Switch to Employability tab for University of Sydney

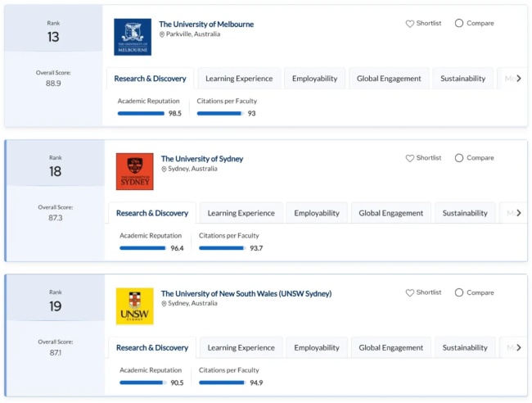coord(317,213)
